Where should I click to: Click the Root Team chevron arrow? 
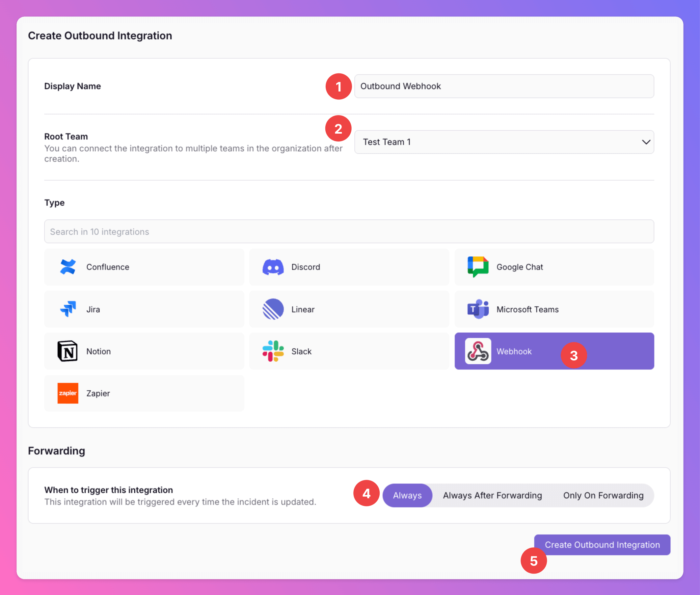tap(646, 142)
